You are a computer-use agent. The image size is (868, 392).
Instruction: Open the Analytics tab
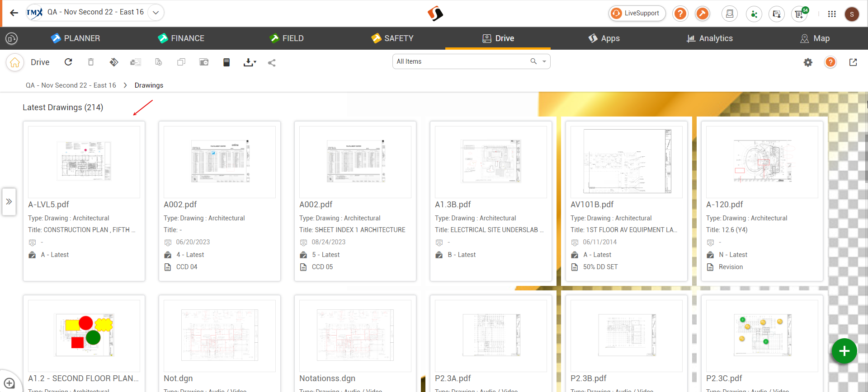click(709, 38)
